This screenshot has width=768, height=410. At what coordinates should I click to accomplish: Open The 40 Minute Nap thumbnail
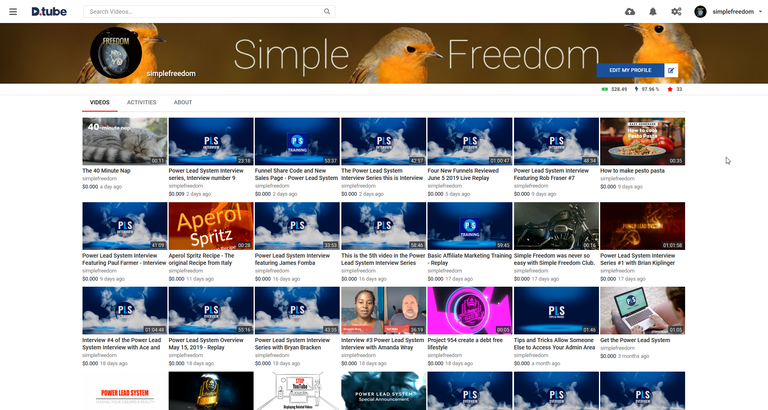[x=124, y=141]
